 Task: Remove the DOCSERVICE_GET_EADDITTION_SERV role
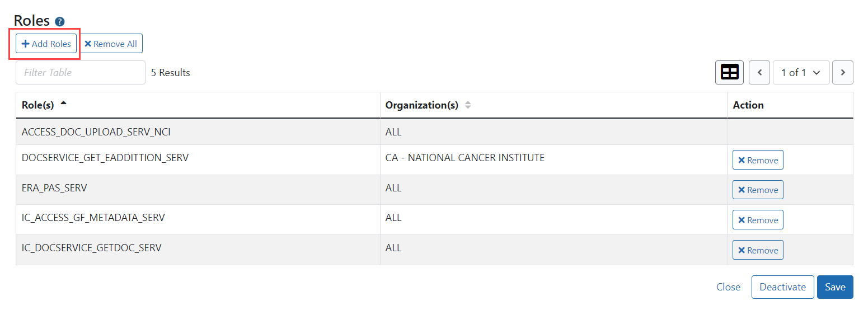[758, 160]
